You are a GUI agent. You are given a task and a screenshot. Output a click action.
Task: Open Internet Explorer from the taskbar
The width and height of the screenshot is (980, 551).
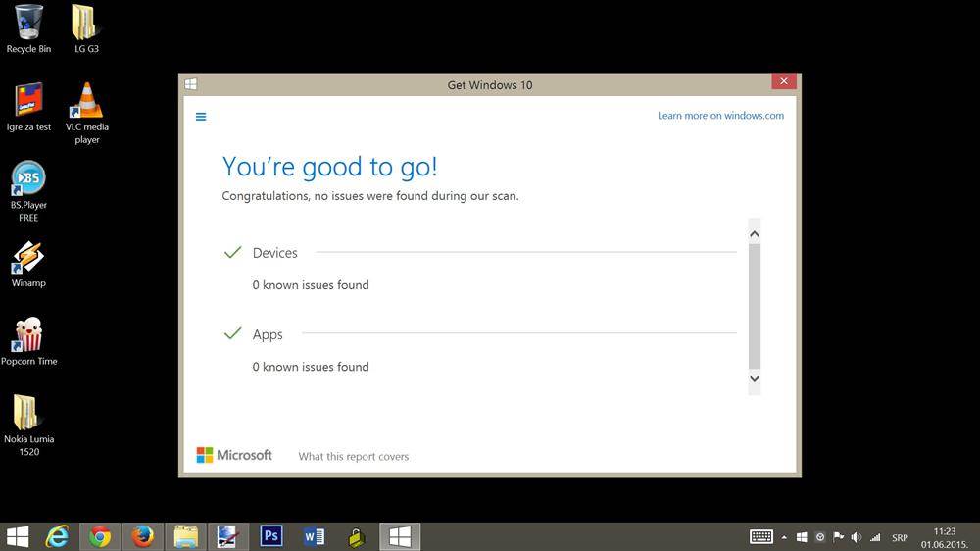[x=58, y=536]
